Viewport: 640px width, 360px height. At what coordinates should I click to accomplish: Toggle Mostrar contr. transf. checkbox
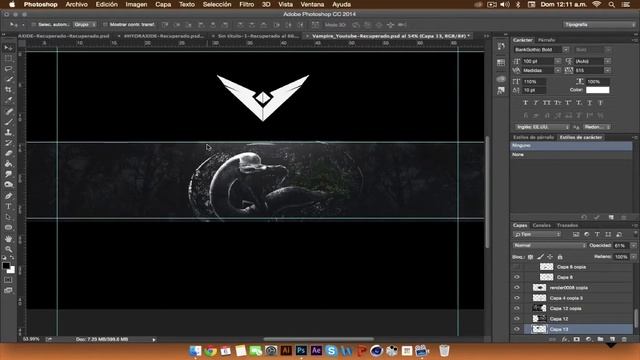[105, 24]
